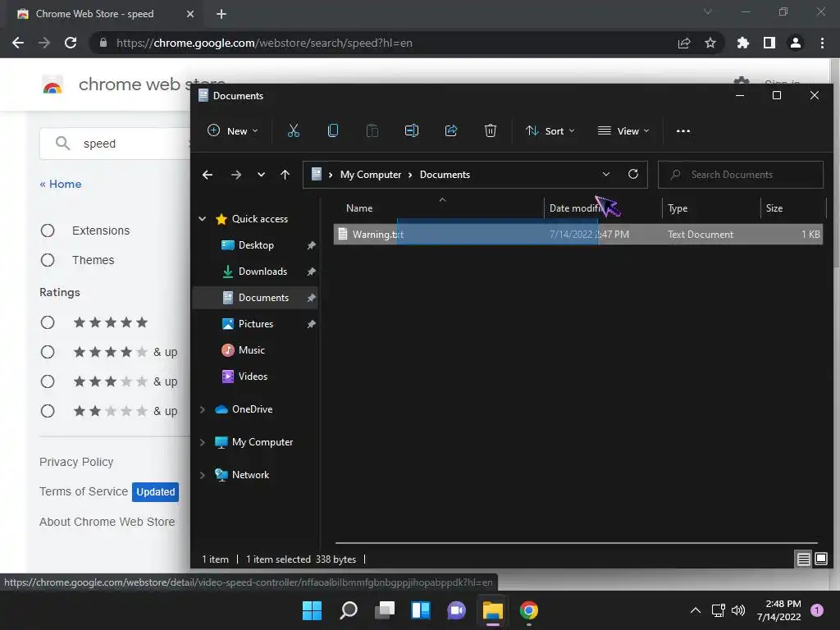
Task: Go back in Documents file explorer
Action: pos(208,175)
